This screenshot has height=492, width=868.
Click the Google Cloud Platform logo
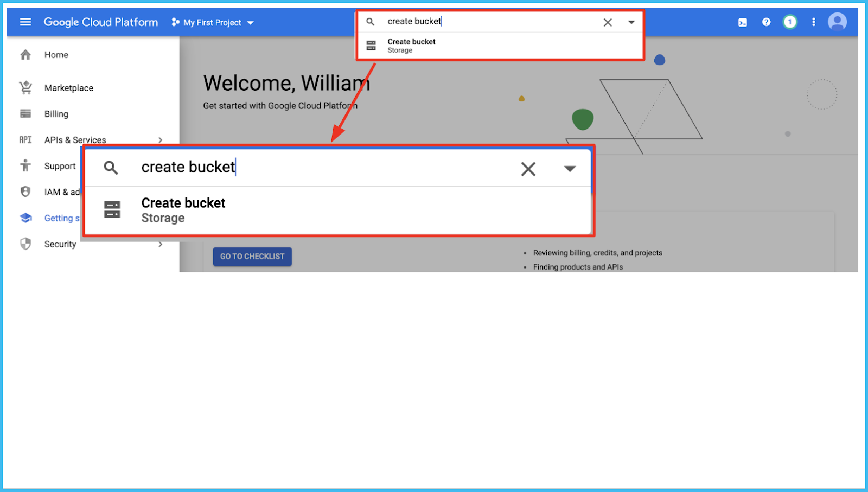101,22
